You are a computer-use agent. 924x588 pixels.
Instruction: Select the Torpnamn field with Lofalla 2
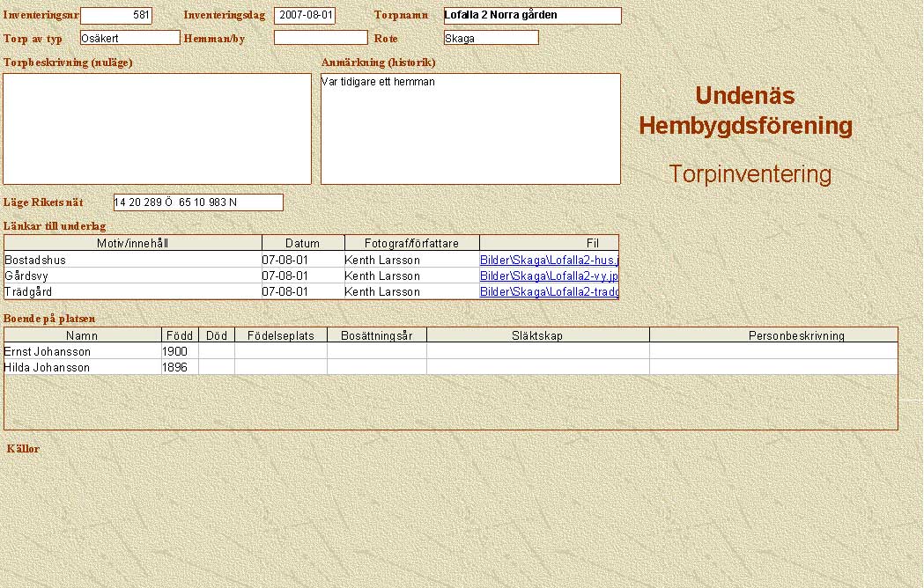[532, 16]
